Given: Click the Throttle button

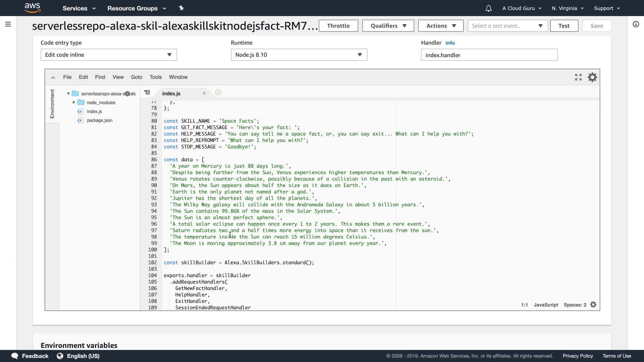Looking at the screenshot, I should pyautogui.click(x=338, y=26).
